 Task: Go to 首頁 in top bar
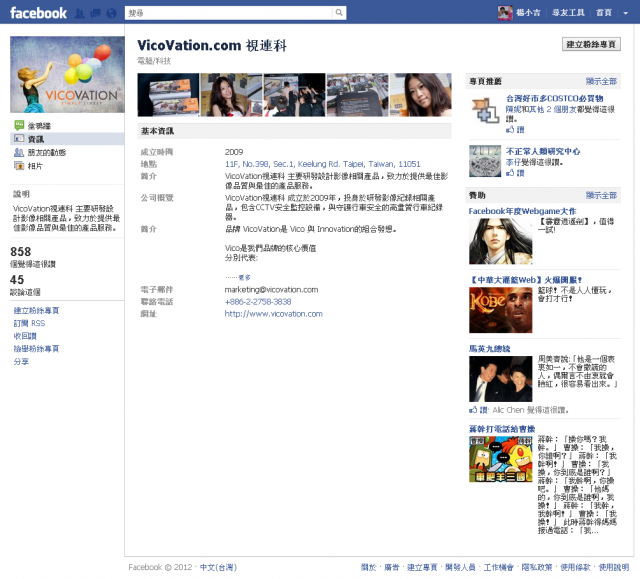pyautogui.click(x=604, y=13)
